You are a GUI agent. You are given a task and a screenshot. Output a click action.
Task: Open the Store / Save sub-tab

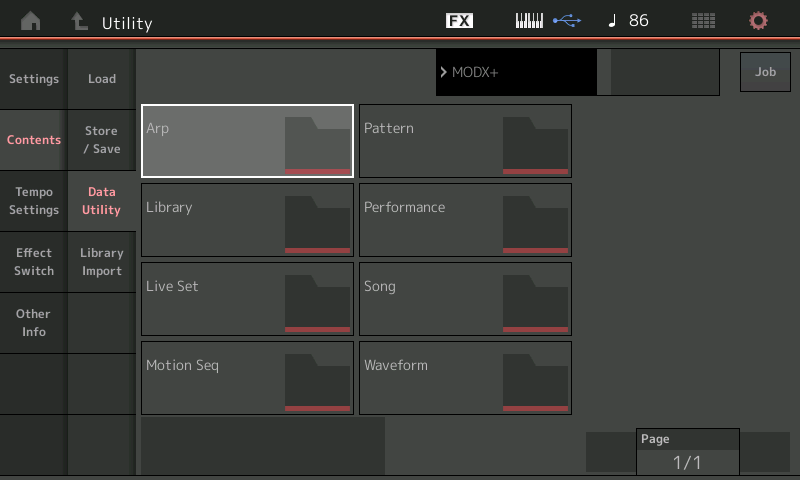pyautogui.click(x=102, y=140)
